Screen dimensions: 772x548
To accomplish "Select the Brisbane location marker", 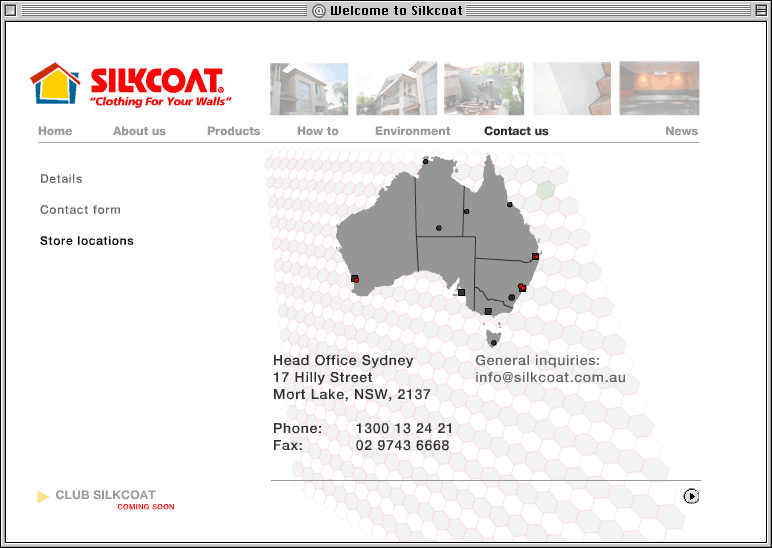I will click(535, 257).
